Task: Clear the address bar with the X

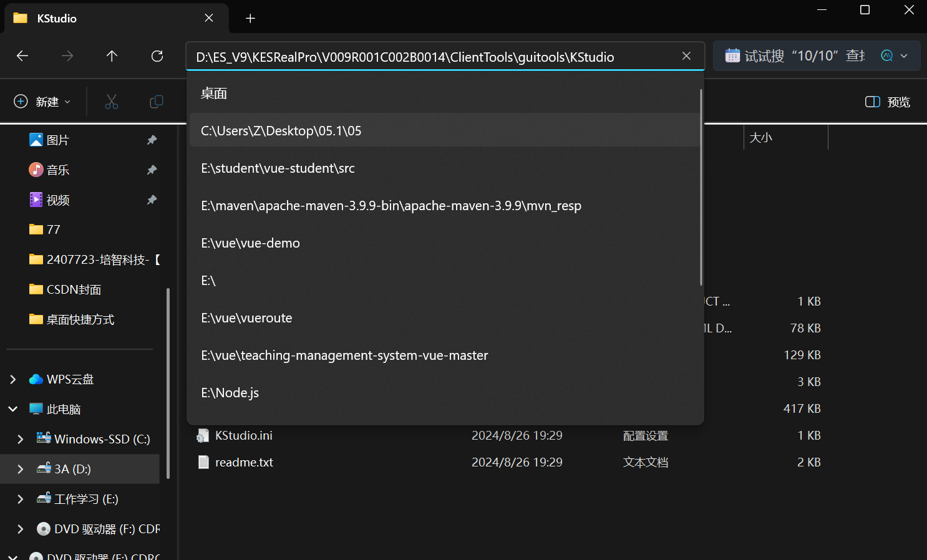Action: click(x=686, y=56)
